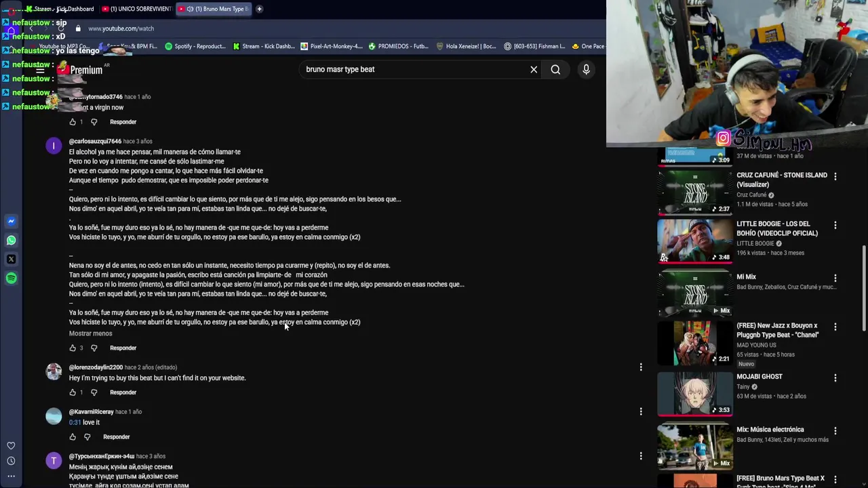Reply to the @KavarniRiceray comment
The width and height of the screenshot is (868, 488).
tap(116, 436)
